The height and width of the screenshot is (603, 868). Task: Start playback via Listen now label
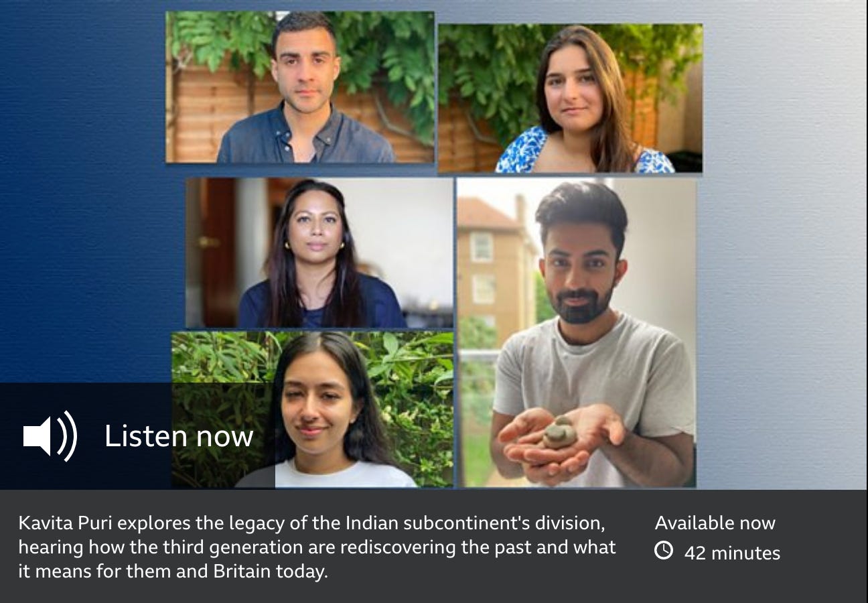(179, 436)
